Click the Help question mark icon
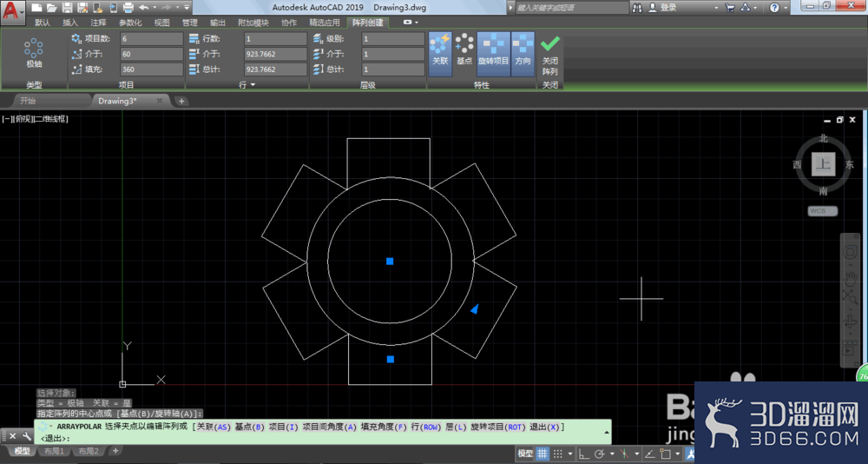The width and height of the screenshot is (868, 464). click(x=774, y=8)
